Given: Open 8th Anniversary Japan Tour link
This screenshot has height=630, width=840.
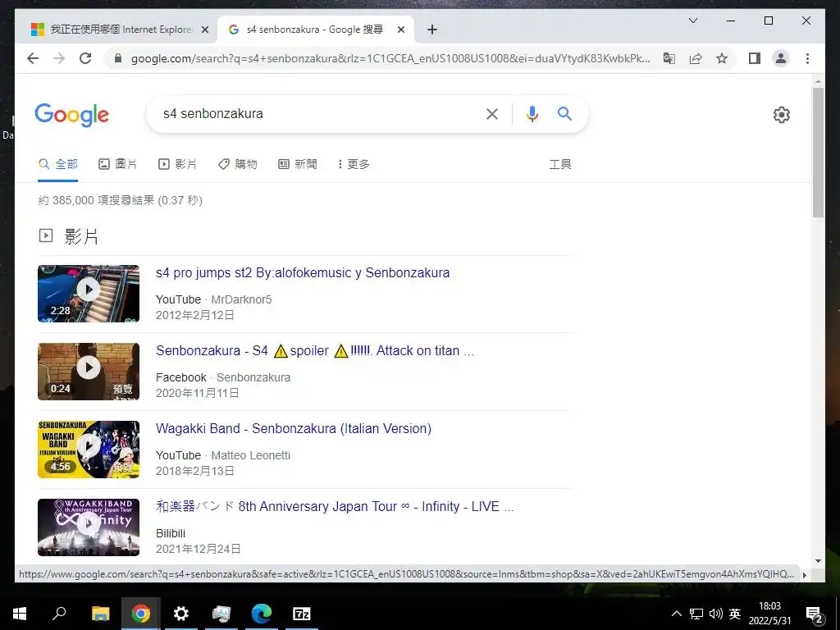Looking at the screenshot, I should coord(335,507).
